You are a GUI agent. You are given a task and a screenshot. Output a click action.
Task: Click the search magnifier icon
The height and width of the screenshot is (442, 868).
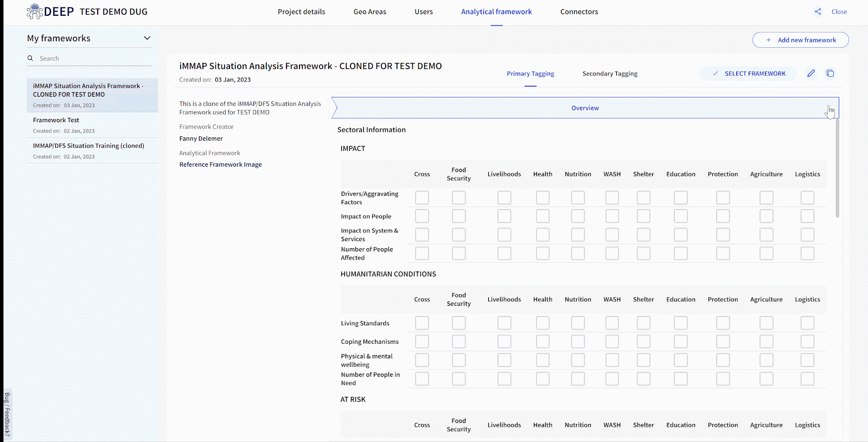(30, 58)
